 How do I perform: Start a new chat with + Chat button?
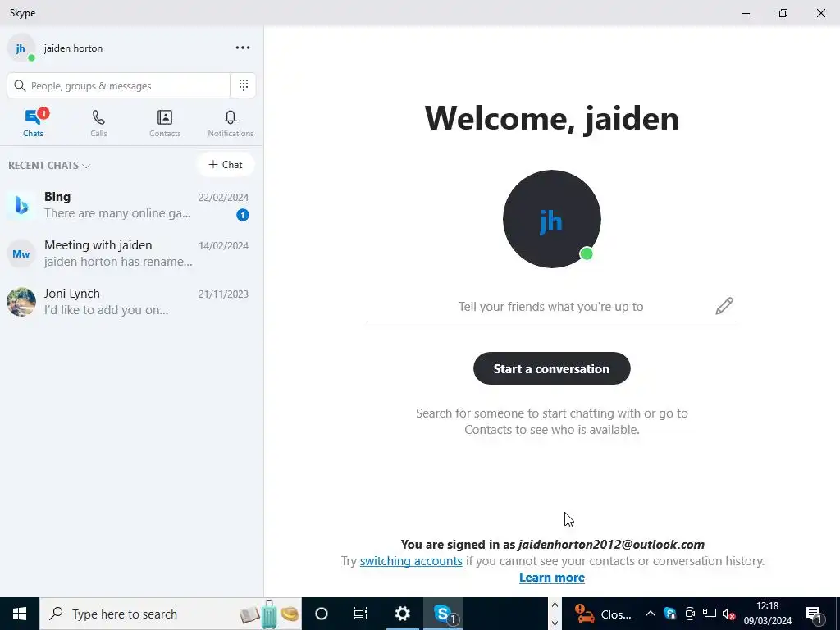tap(226, 164)
